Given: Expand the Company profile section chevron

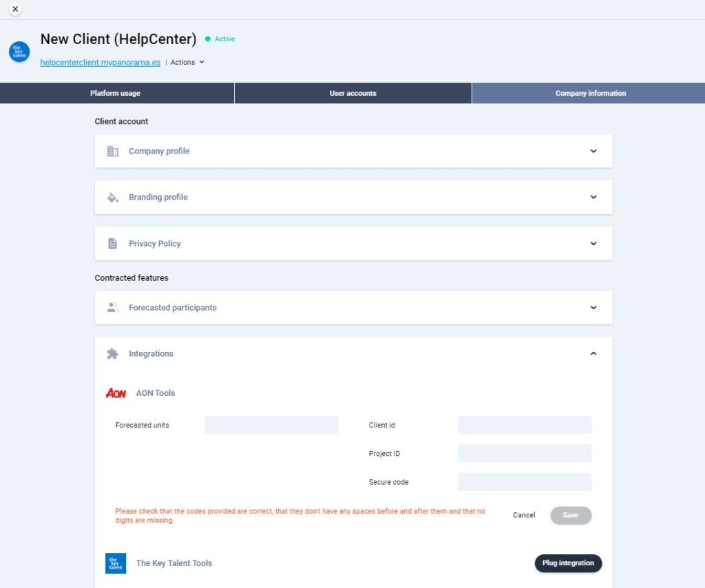Looking at the screenshot, I should pos(593,151).
